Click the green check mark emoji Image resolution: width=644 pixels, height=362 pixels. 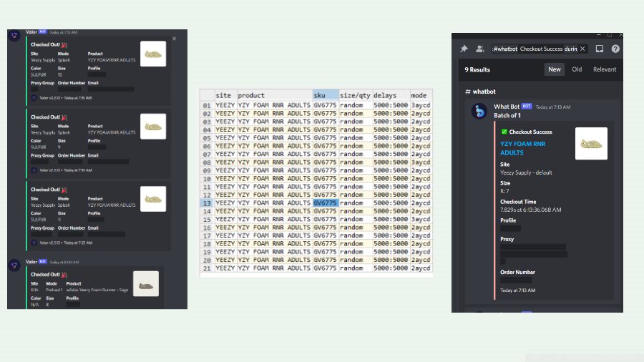(504, 132)
